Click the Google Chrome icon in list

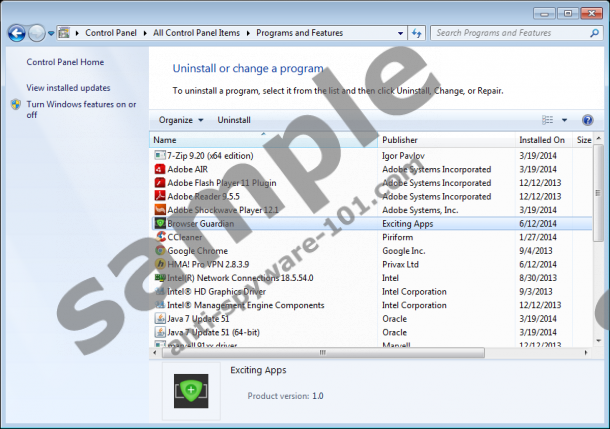[160, 251]
